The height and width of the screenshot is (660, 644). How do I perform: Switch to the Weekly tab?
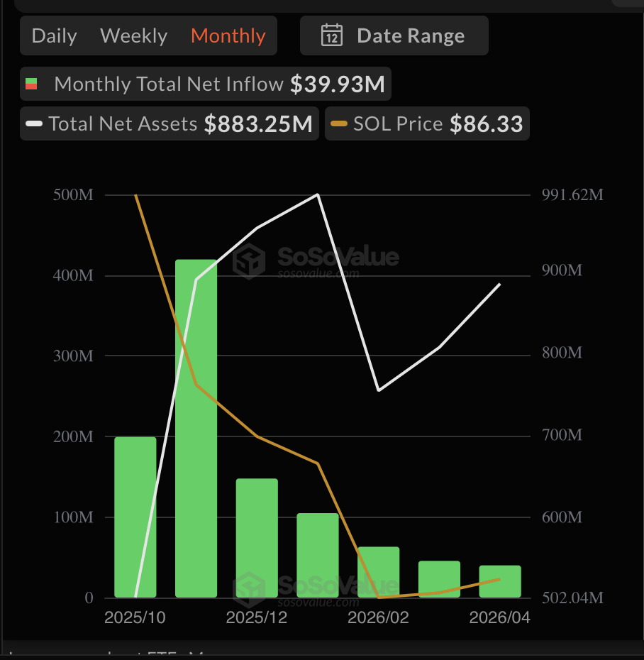133,35
